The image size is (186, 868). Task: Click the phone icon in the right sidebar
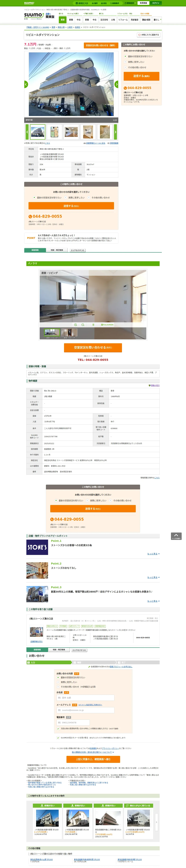click(x=125, y=88)
